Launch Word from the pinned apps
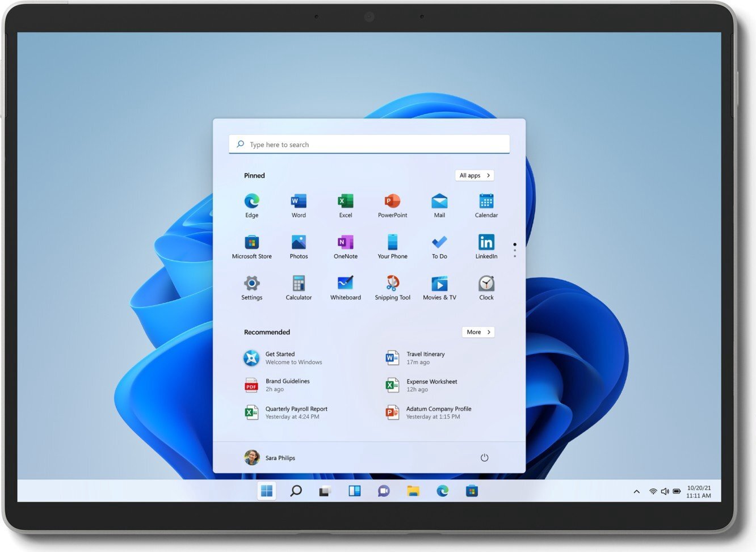The height and width of the screenshot is (552, 756). (299, 205)
